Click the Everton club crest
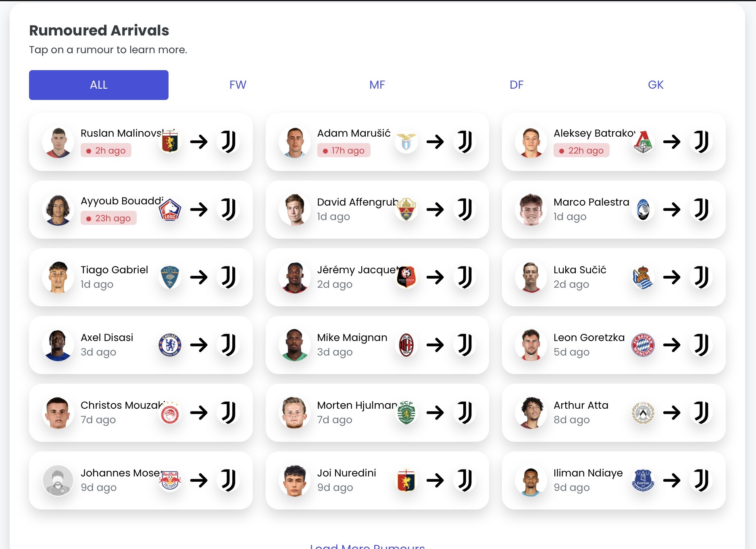This screenshot has height=549, width=756. coord(643,480)
